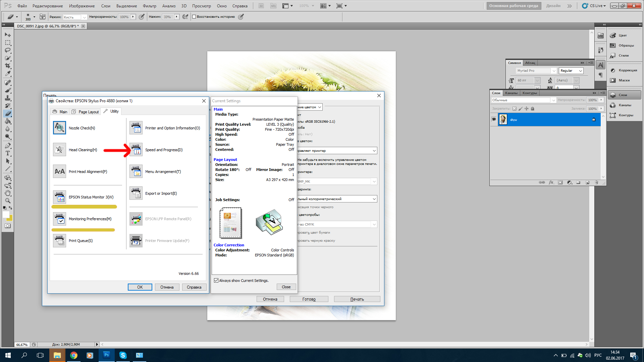
Task: Open Skype from the taskbar
Action: pos(123,355)
